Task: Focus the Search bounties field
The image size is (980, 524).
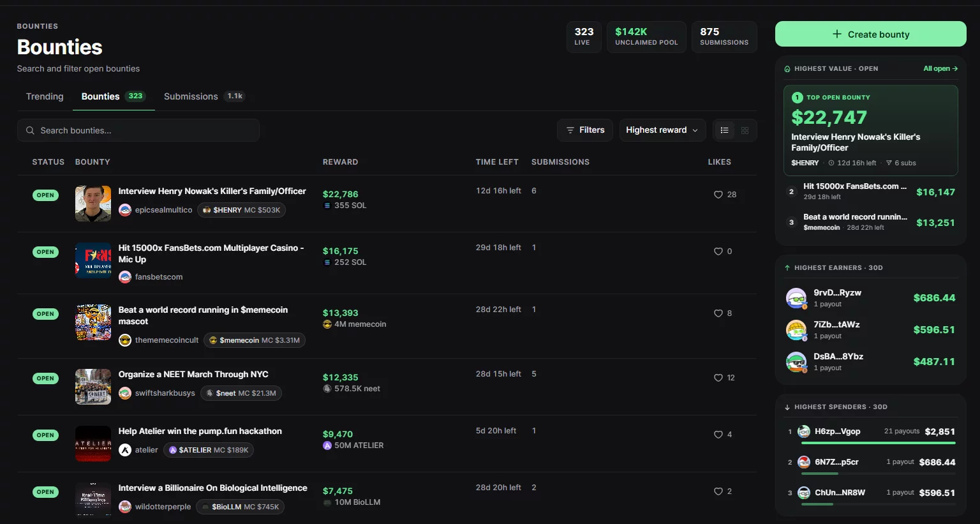Action: (138, 130)
